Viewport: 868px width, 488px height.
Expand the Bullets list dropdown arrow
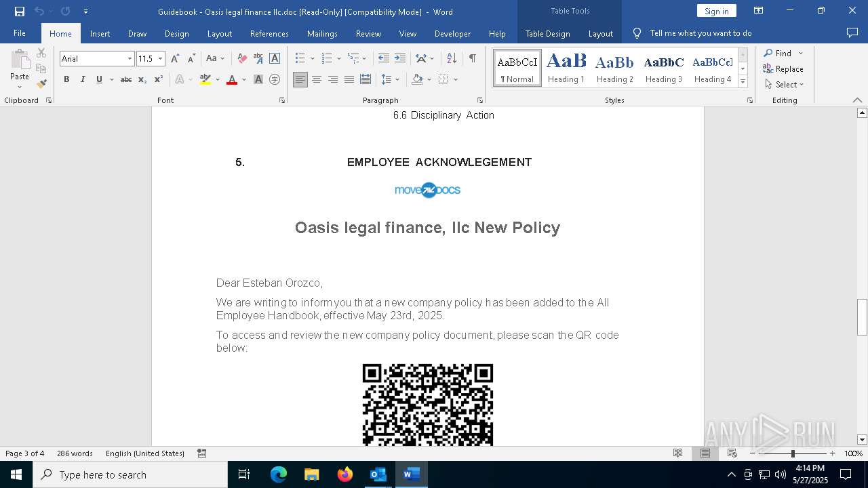[313, 59]
